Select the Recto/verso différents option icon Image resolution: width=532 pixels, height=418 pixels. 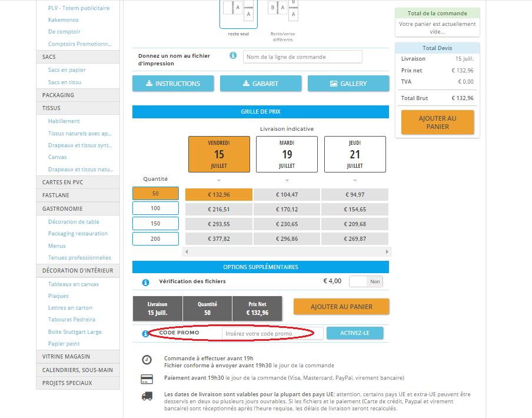point(281,11)
